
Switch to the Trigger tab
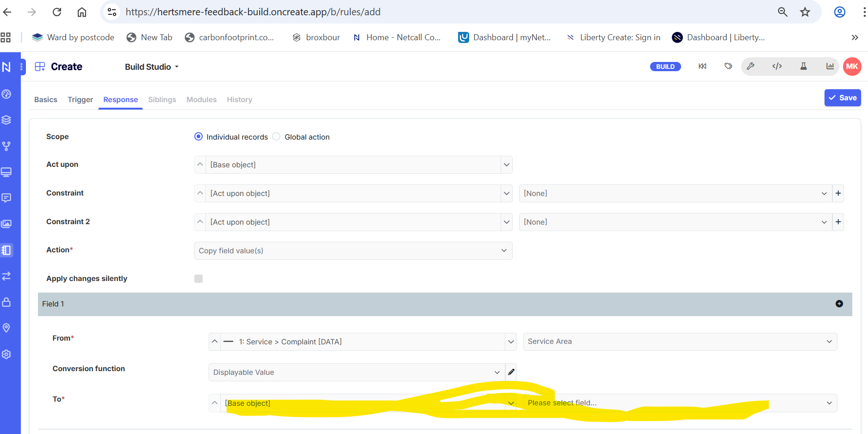coord(80,100)
